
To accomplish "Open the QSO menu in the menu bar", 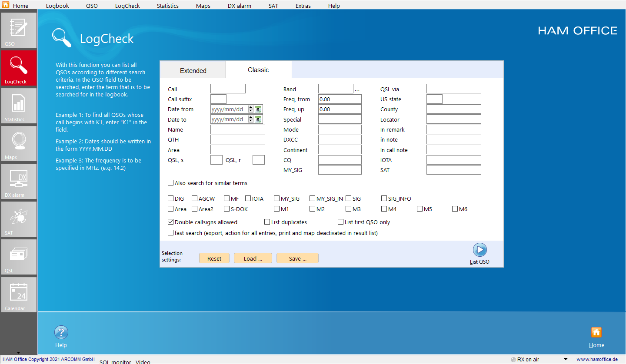I will 92,6.
